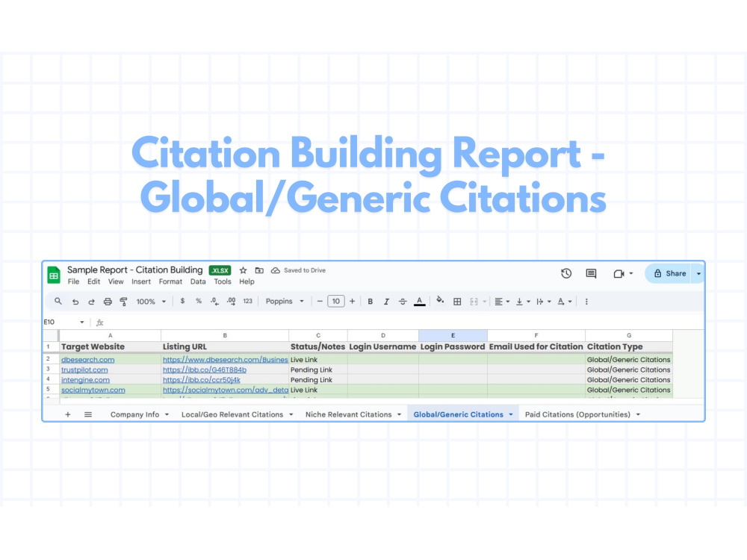Increase font size plus button
747x560 pixels.
(x=352, y=302)
